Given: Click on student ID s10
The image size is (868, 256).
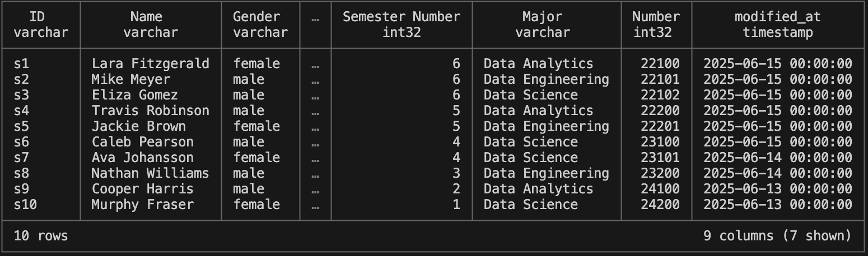Looking at the screenshot, I should [x=25, y=205].
